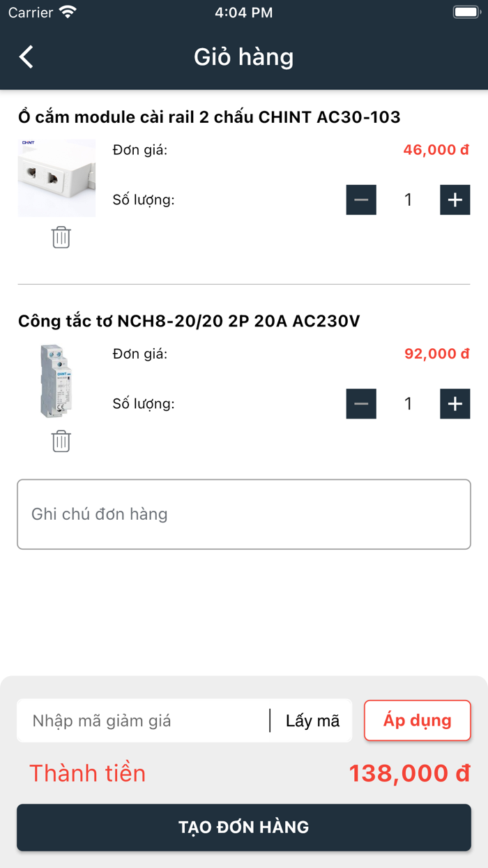Tap the back arrow to leave Giỏ hàng
Viewport: 488px width, 868px height.
coord(26,57)
